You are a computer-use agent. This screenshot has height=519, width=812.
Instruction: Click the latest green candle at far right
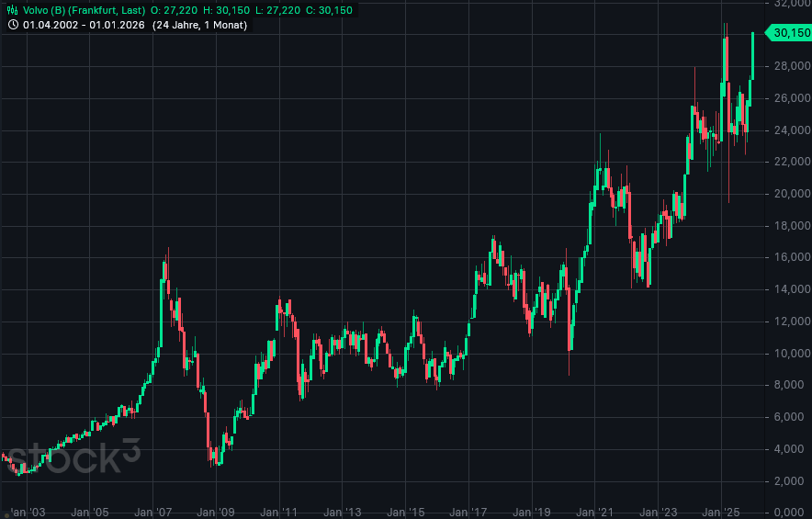coord(752,55)
